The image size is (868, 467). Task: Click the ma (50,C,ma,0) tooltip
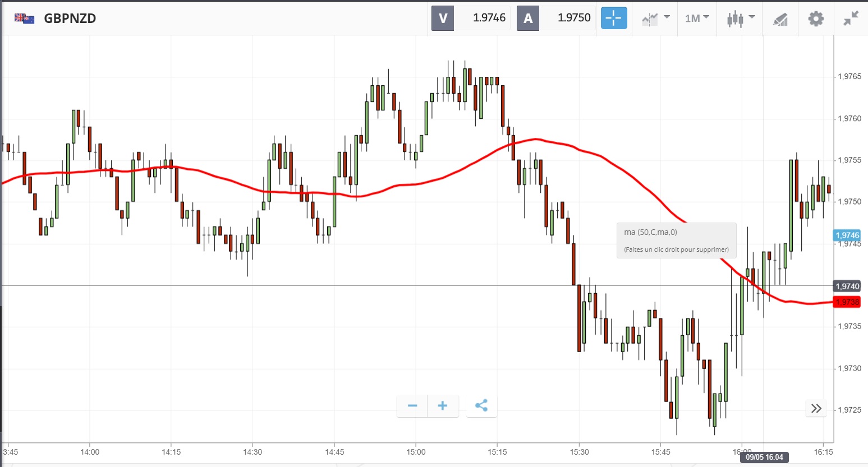point(676,240)
